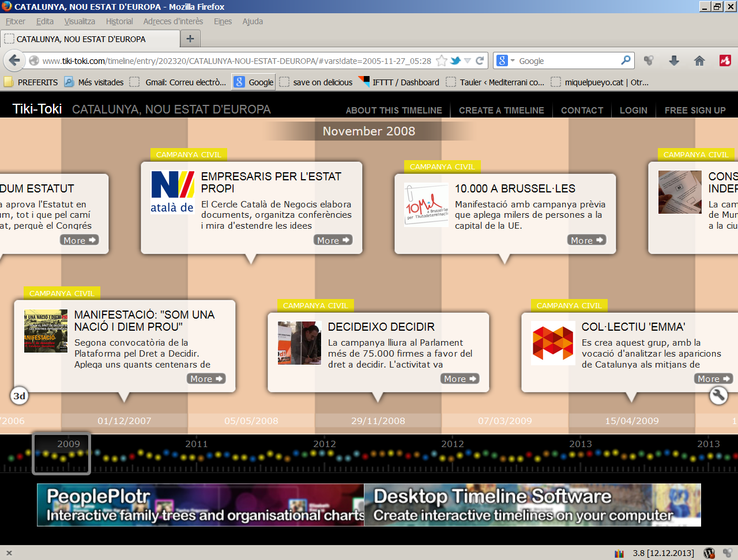
Task: Open the Eines menu
Action: [x=223, y=21]
